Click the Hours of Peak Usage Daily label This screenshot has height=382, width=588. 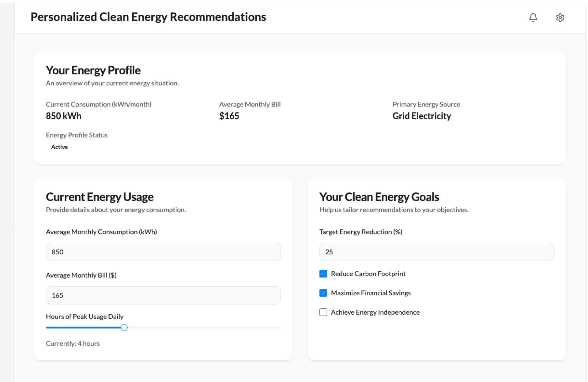pos(85,316)
